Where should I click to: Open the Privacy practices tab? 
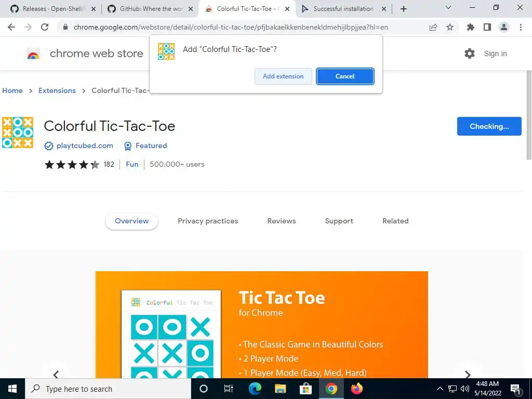[208, 221]
